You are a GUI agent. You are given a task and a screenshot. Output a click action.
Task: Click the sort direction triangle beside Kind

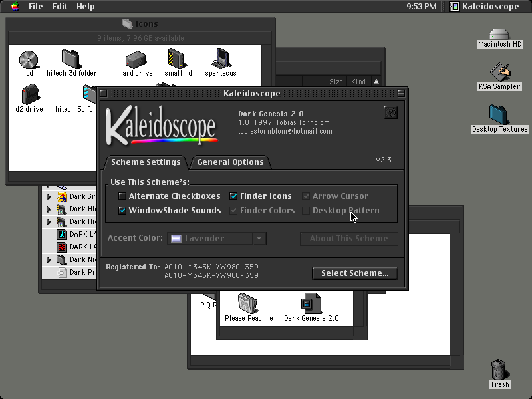pyautogui.click(x=376, y=81)
